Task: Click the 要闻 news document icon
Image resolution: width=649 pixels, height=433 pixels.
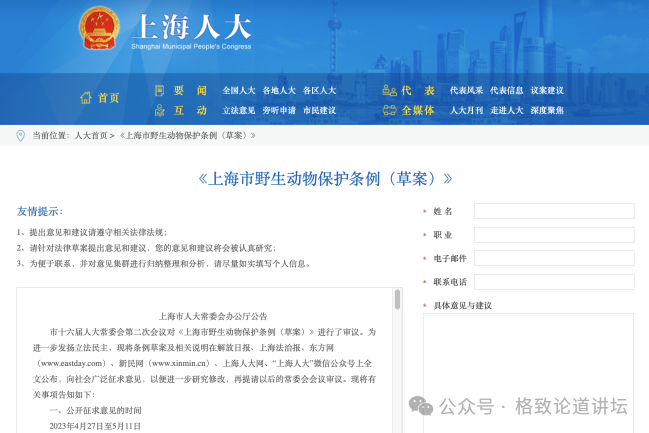Action: click(159, 90)
